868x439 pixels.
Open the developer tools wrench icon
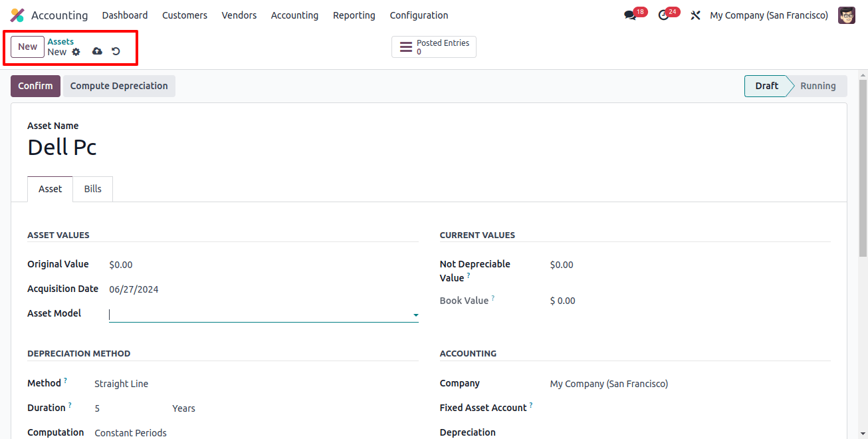[x=695, y=14]
